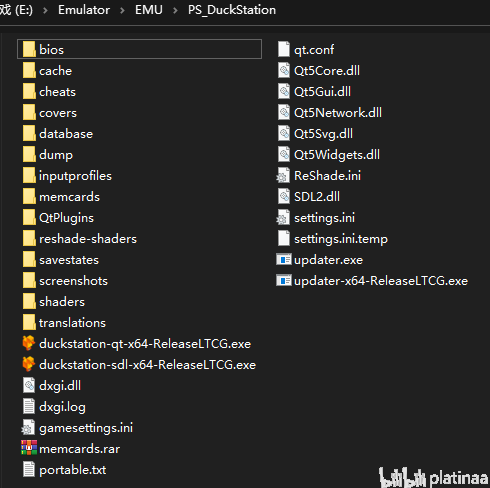Click the ReShade.ini gear icon

(x=283, y=176)
